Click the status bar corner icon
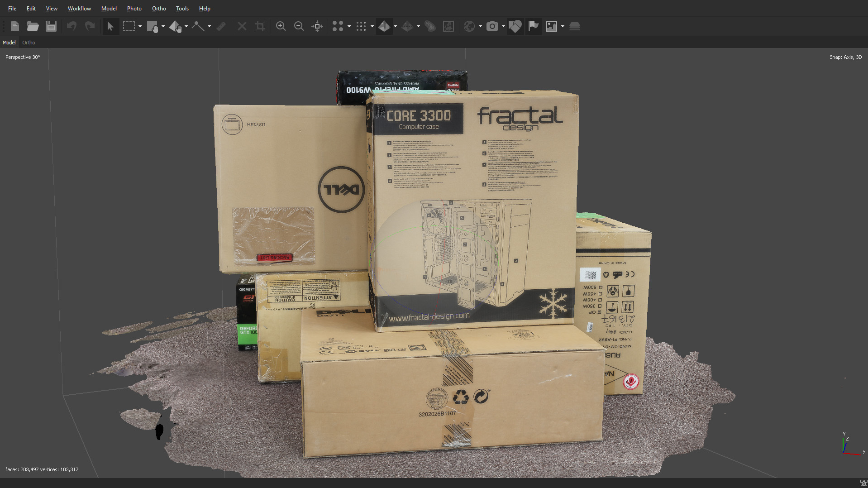This screenshot has height=488, width=868. pos(863,483)
